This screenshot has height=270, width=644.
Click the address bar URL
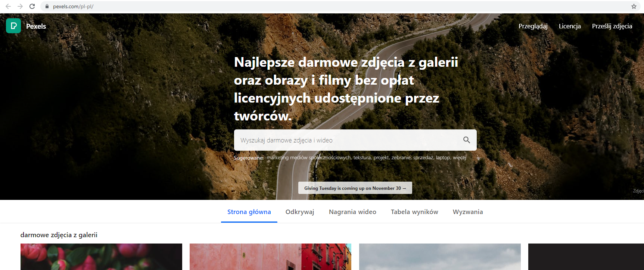point(73,6)
